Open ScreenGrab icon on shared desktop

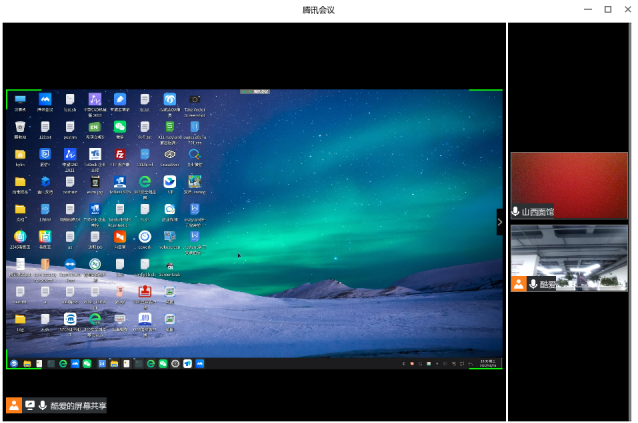(170, 266)
